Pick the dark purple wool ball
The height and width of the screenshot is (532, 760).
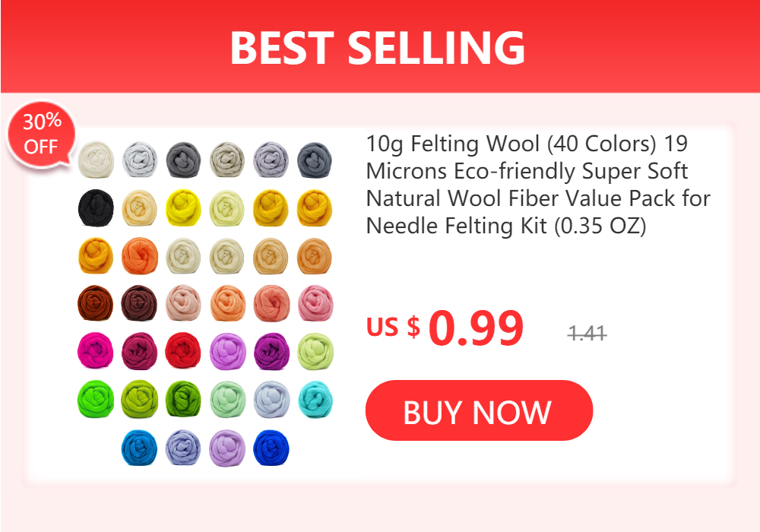[x=271, y=351]
